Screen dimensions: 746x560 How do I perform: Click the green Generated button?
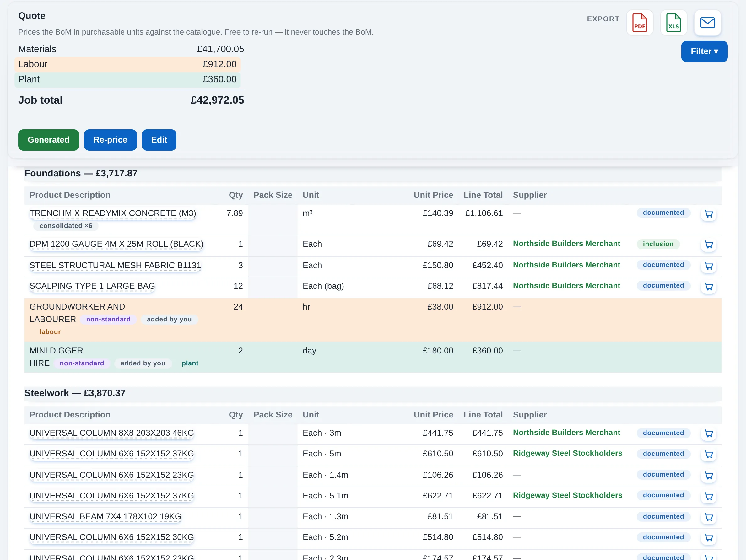49,140
